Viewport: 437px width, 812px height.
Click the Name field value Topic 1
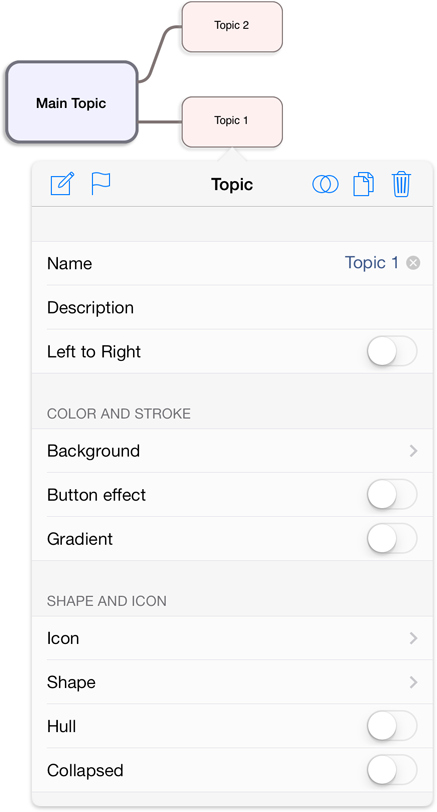(371, 263)
